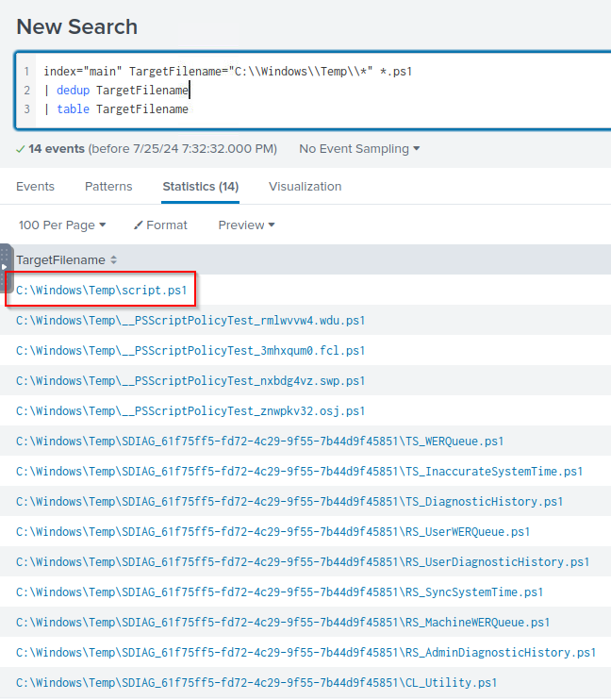Switch to the Patterns tab

pyautogui.click(x=108, y=187)
